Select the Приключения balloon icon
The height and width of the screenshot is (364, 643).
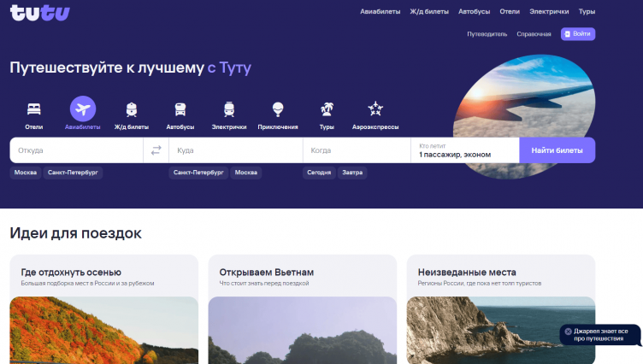[x=278, y=109]
